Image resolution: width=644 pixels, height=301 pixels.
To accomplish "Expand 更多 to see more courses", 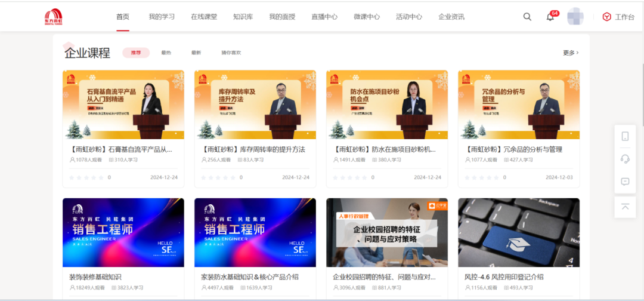I will point(571,53).
